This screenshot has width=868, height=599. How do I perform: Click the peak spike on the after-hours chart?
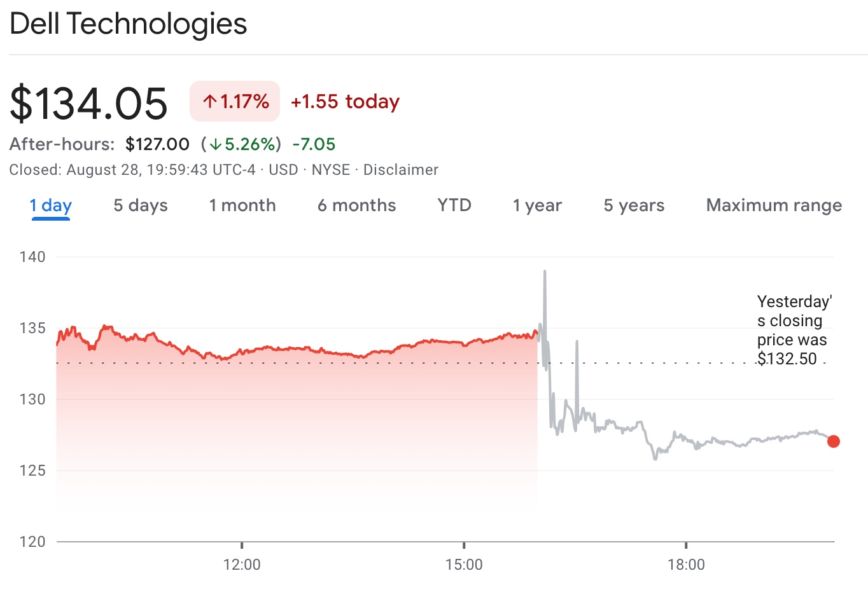(545, 272)
